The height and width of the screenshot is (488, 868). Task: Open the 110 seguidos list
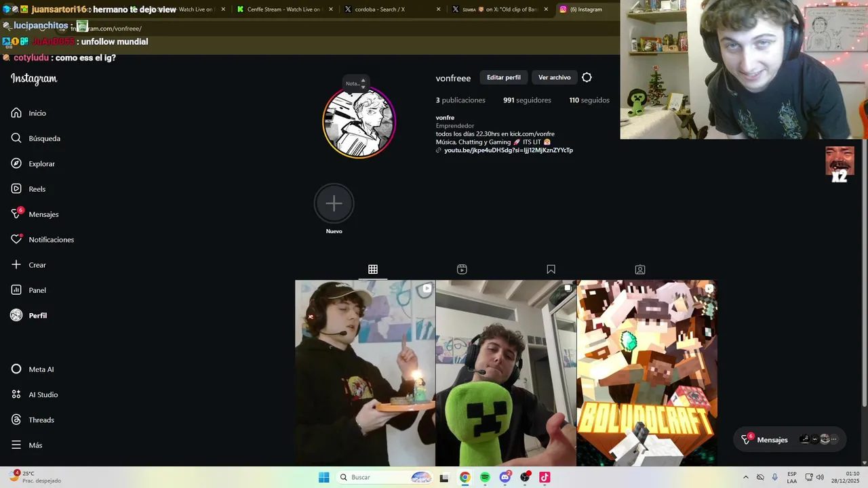point(589,100)
